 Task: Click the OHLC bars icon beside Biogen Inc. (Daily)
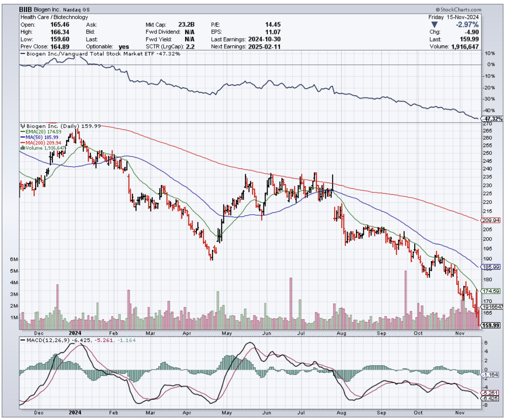click(x=22, y=126)
